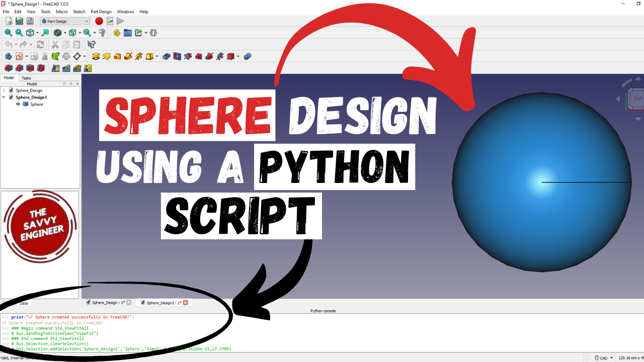Click the TOP face of navigation cube
The width and height of the screenshot is (644, 362).
pos(637,99)
